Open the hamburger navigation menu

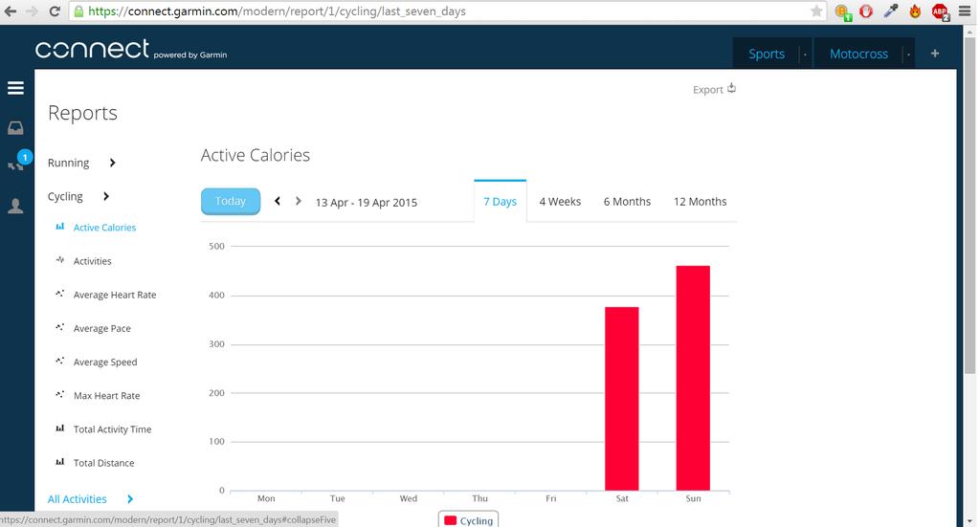(15, 88)
